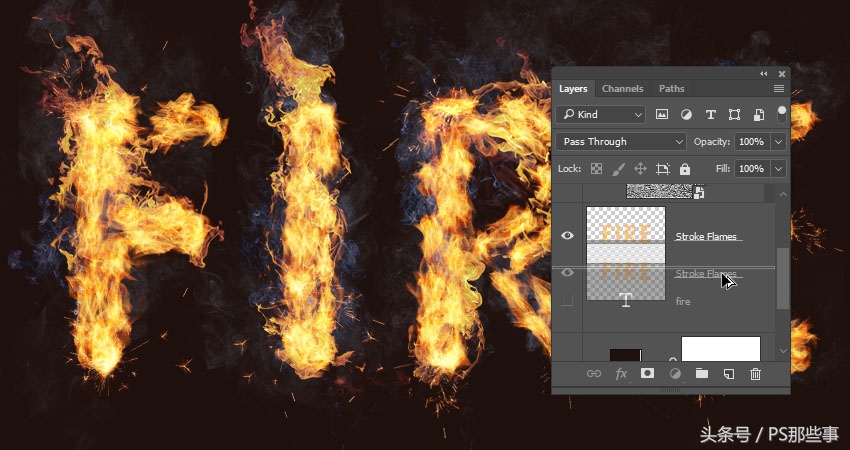
Task: Filter layers by adjustment layers icon
Action: (x=686, y=114)
